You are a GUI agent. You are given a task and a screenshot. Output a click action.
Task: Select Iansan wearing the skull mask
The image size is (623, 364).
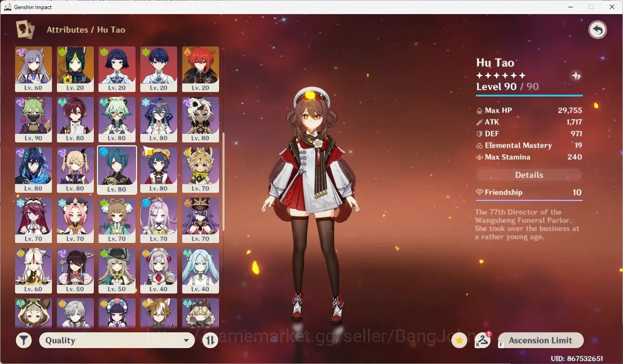200,120
